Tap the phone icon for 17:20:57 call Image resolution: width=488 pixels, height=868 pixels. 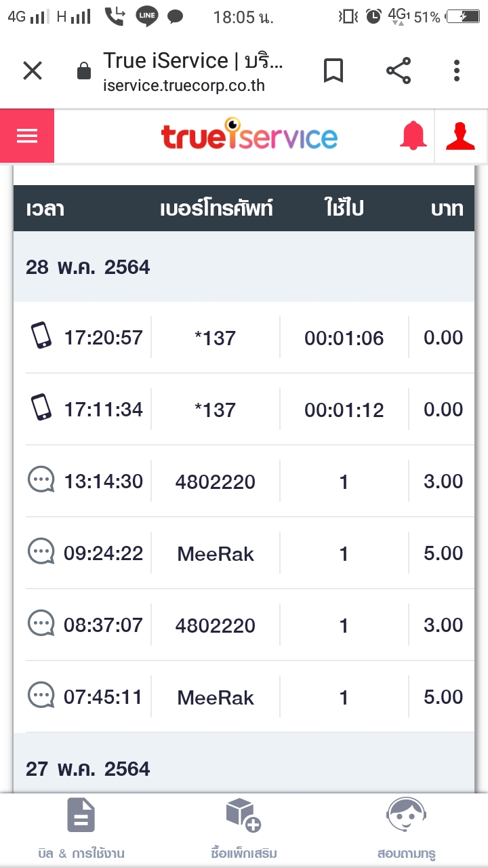[x=41, y=336]
